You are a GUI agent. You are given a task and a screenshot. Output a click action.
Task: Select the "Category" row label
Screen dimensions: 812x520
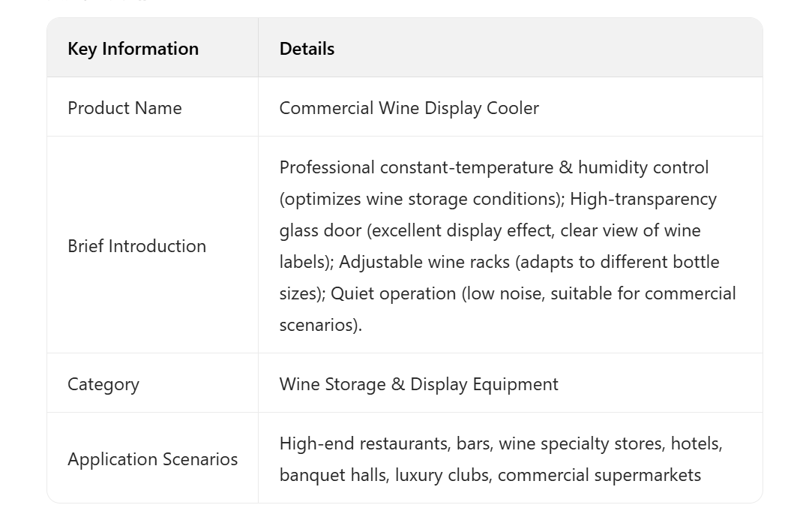click(103, 384)
